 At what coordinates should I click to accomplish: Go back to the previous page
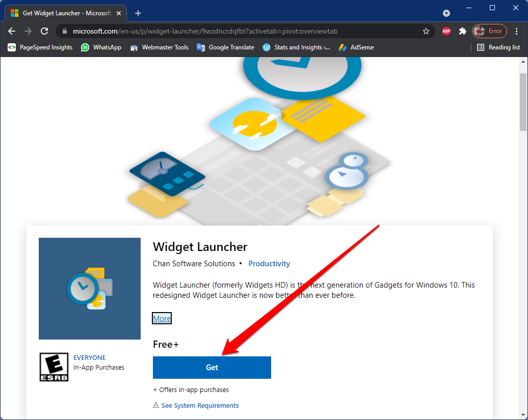point(12,31)
